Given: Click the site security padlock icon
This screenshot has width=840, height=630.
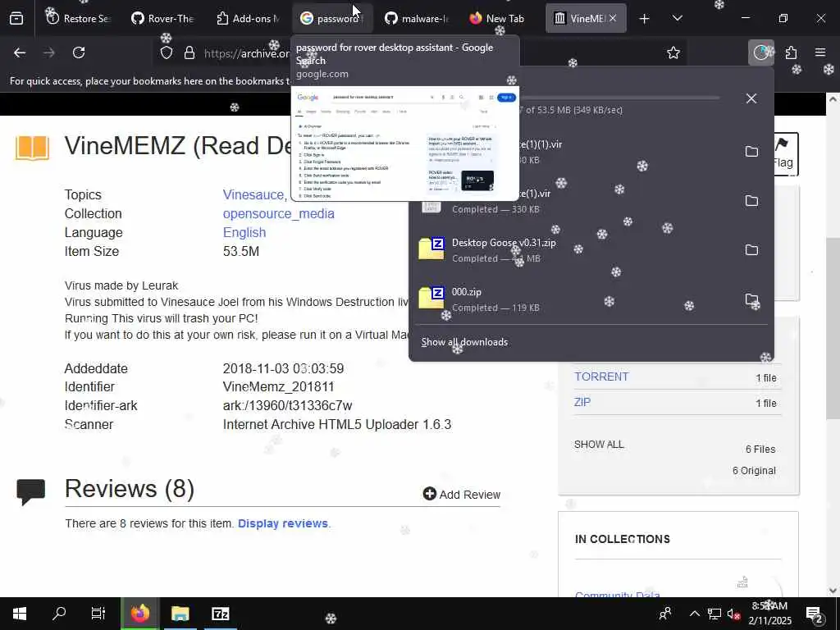Looking at the screenshot, I should click(189, 53).
